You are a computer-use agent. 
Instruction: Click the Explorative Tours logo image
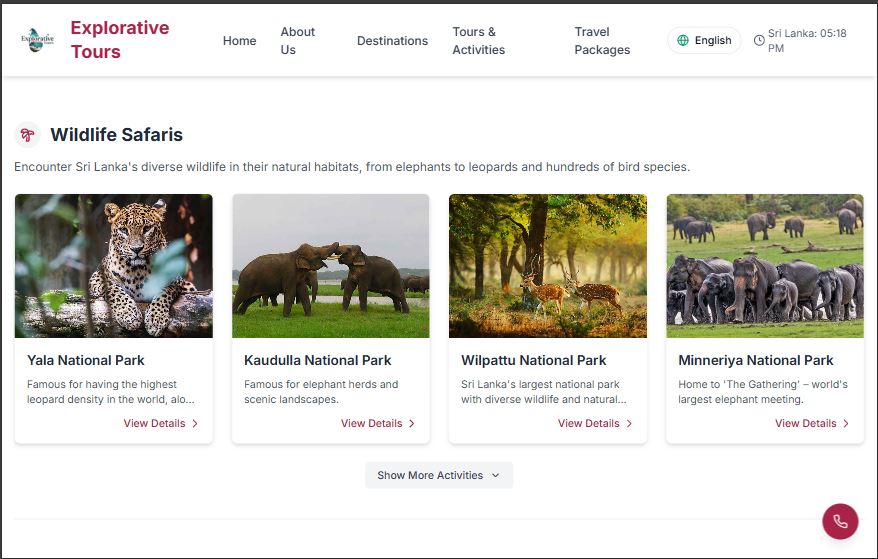pyautogui.click(x=38, y=40)
